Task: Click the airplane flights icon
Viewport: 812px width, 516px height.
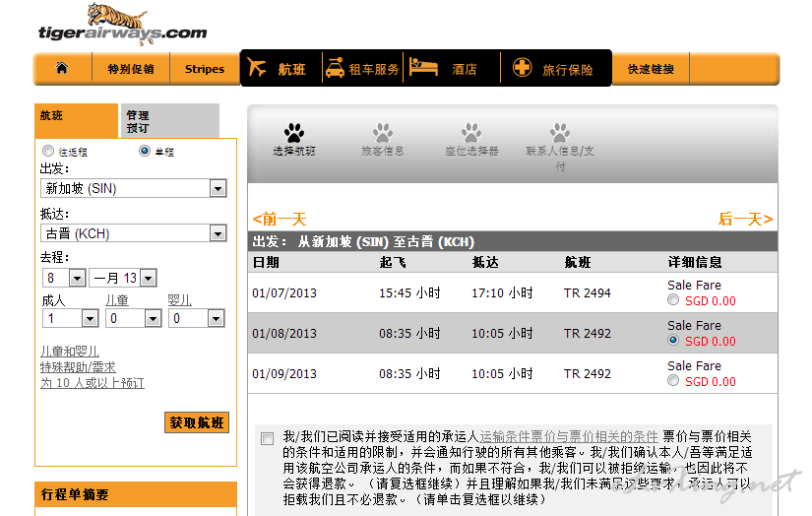Action: (256, 67)
